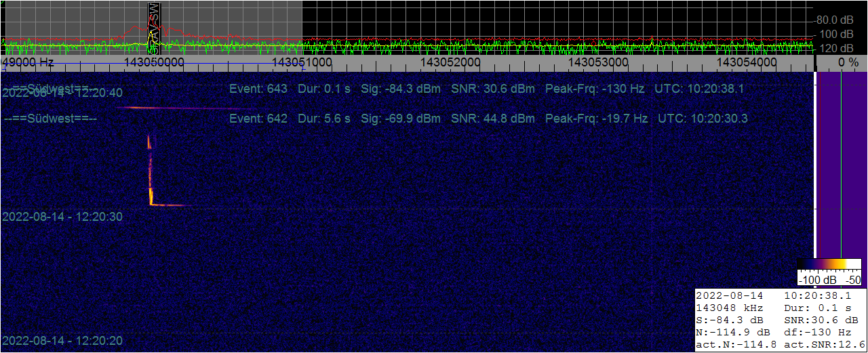Click 10:20:38.1 time in info box
Viewport: 868px width, 353px height.
pyautogui.click(x=817, y=296)
